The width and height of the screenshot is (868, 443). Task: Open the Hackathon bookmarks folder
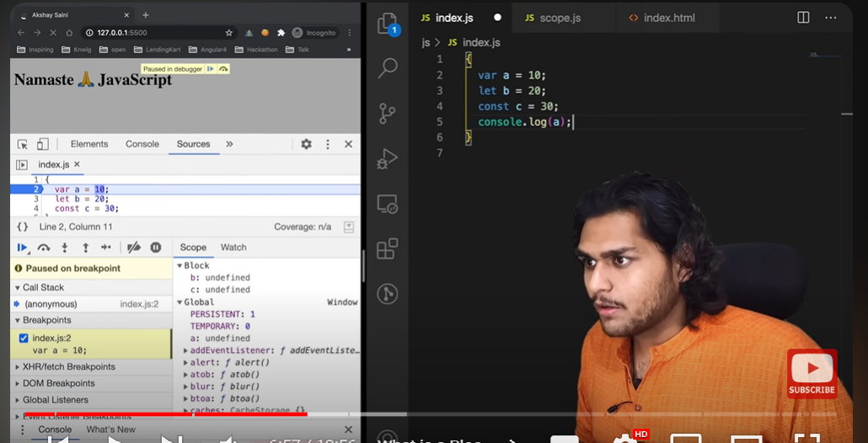pyautogui.click(x=255, y=50)
